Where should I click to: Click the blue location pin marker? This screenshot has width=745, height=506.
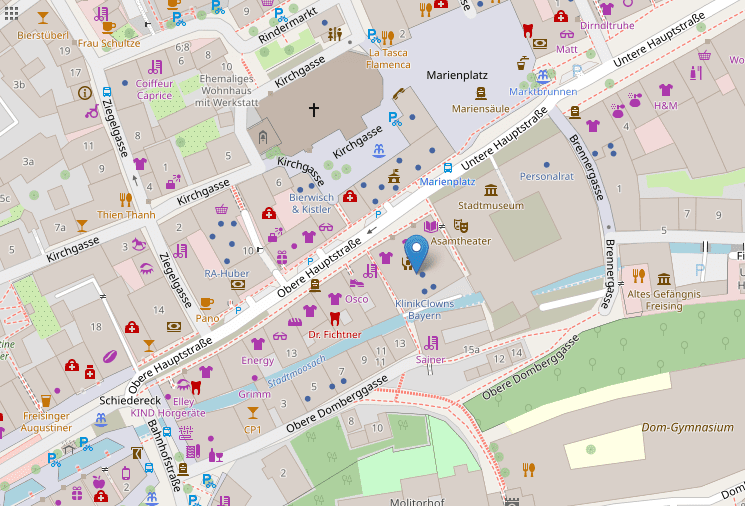coord(418,252)
